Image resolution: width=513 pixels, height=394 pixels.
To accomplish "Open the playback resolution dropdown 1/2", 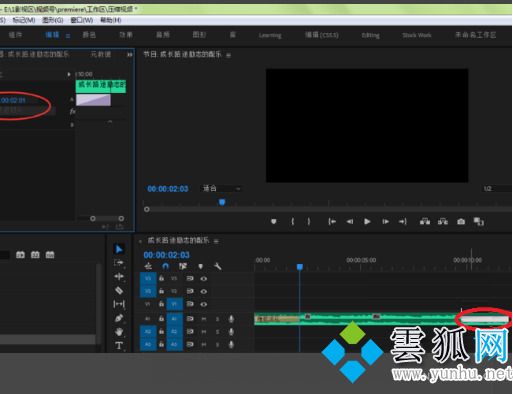I will tap(497, 189).
